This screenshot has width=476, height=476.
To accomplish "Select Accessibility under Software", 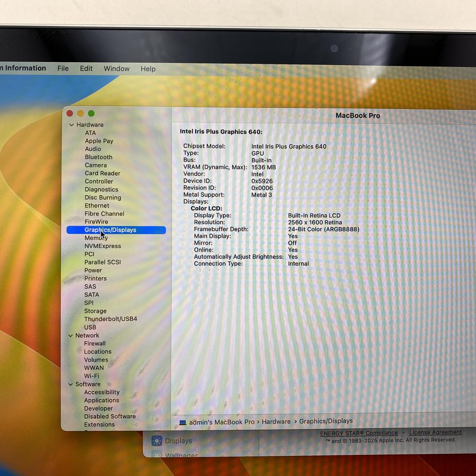I will 102,392.
